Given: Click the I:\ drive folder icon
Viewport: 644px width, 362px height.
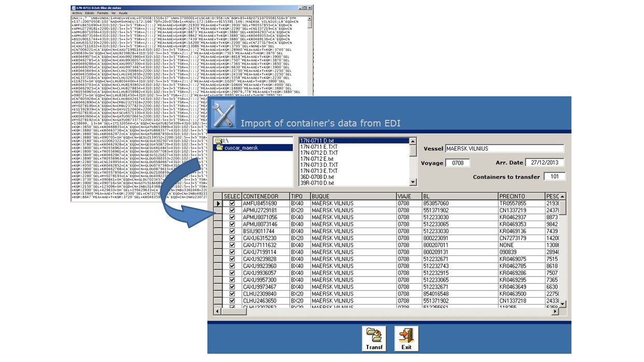Looking at the screenshot, I should tap(219, 141).
